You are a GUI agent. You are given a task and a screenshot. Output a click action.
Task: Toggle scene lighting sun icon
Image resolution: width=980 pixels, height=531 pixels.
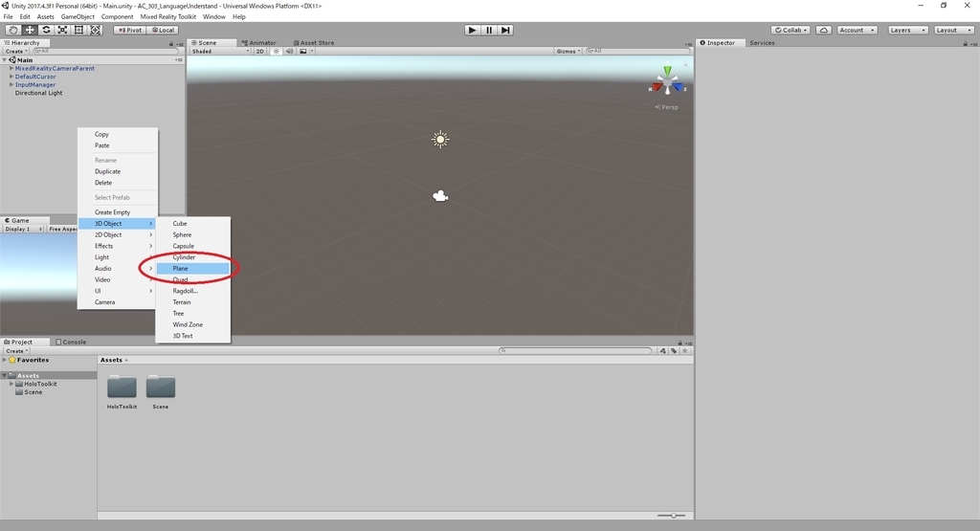277,52
